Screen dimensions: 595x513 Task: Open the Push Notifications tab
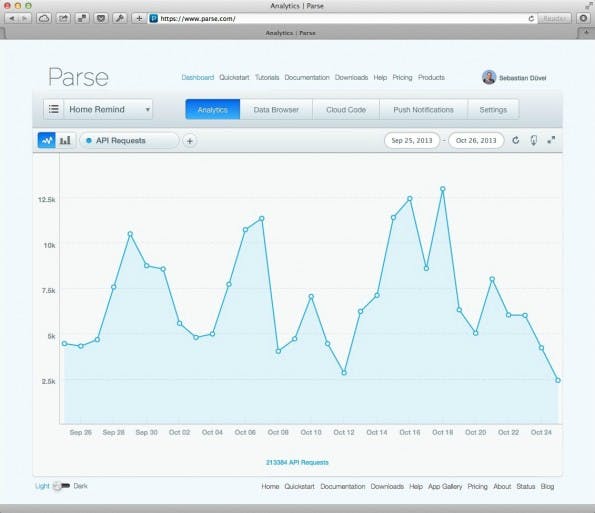tap(423, 109)
